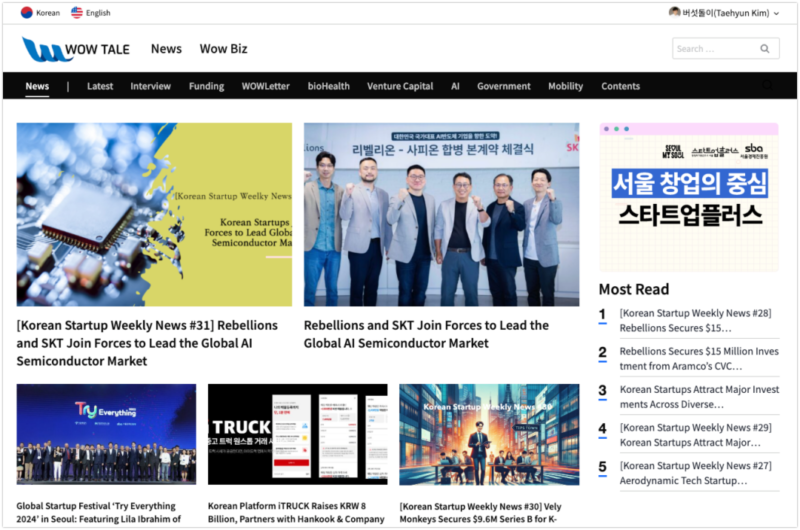
Task: Open the News top menu item
Action: coord(166,49)
